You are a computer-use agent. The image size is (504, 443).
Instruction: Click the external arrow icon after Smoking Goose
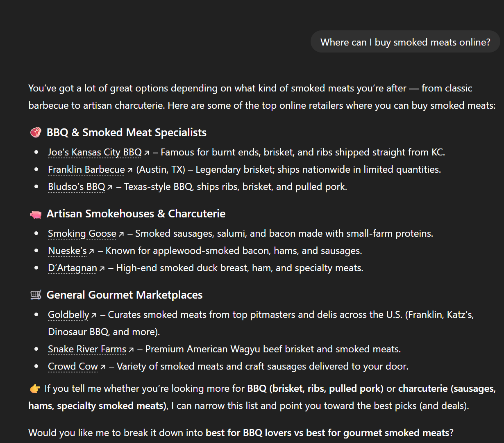pyautogui.click(x=121, y=234)
